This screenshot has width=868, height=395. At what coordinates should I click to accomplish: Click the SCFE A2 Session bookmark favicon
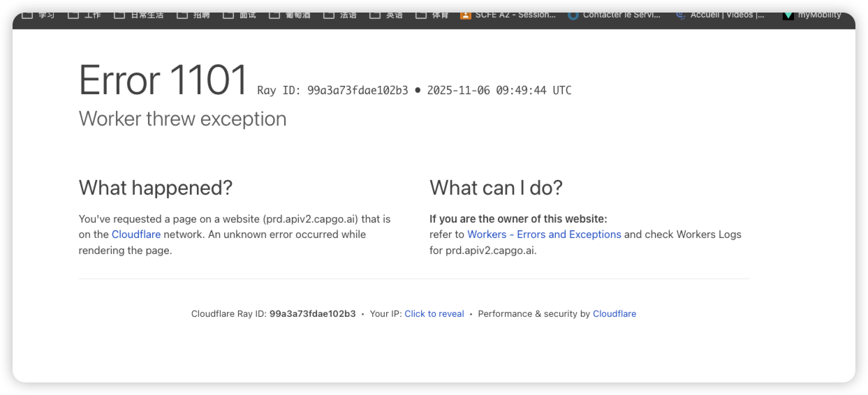point(466,15)
